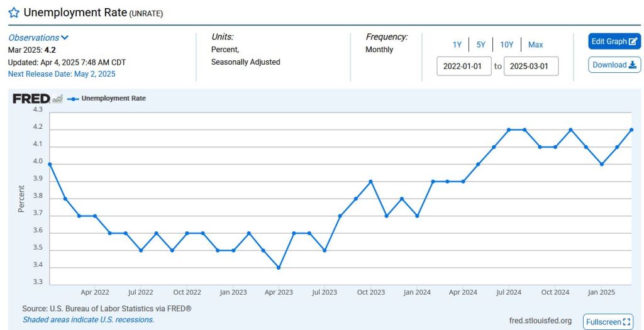Viewport: 644px width, 330px height.
Task: Show the Max date range
Action: [x=535, y=45]
